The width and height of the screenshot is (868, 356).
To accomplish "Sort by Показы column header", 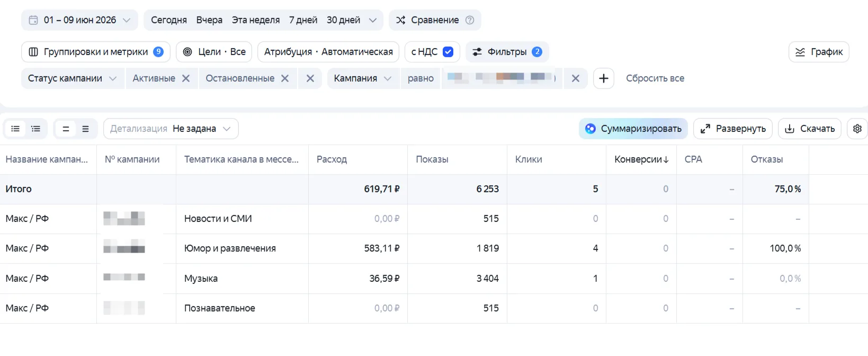I will [x=432, y=159].
